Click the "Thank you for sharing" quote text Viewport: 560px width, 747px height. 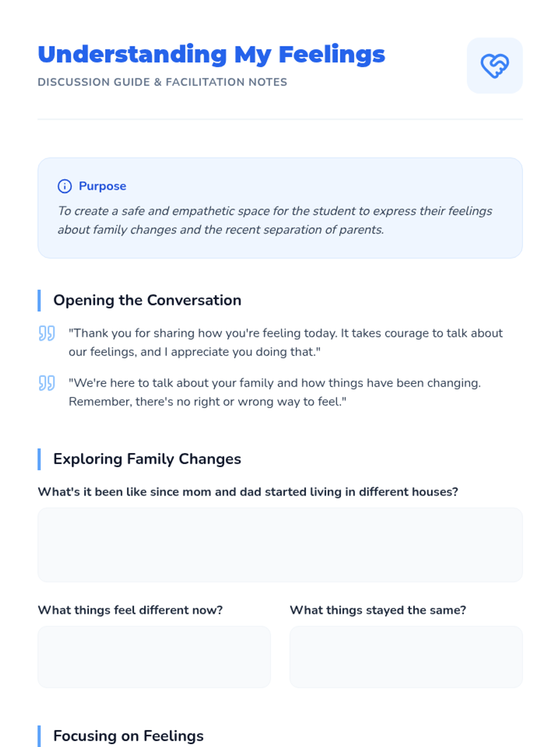click(x=286, y=342)
